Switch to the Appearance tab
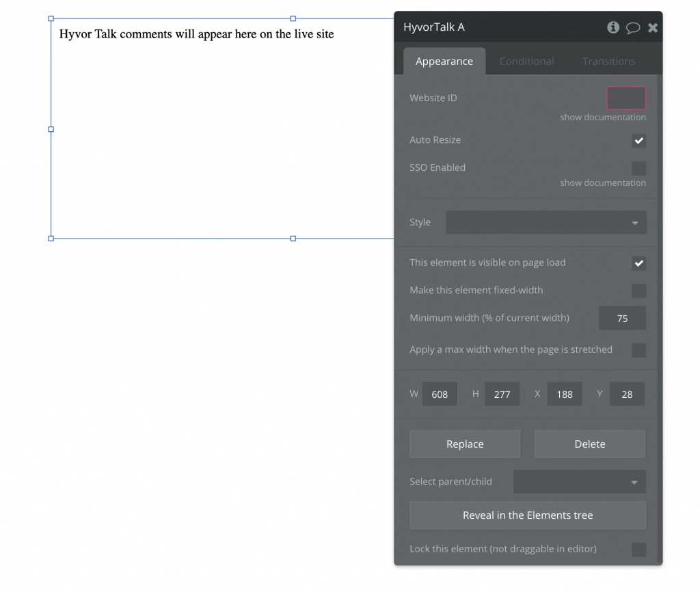The image size is (700, 594). click(x=444, y=61)
